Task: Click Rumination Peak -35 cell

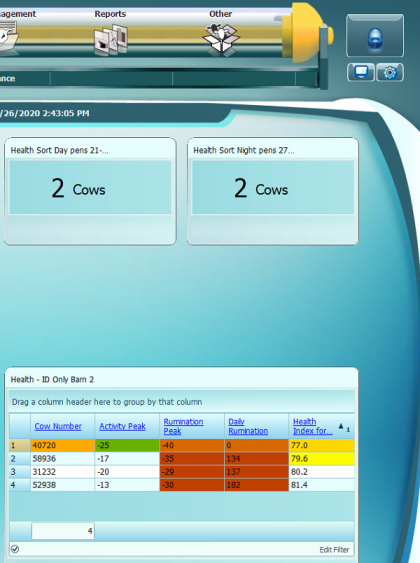Action: (x=192, y=459)
